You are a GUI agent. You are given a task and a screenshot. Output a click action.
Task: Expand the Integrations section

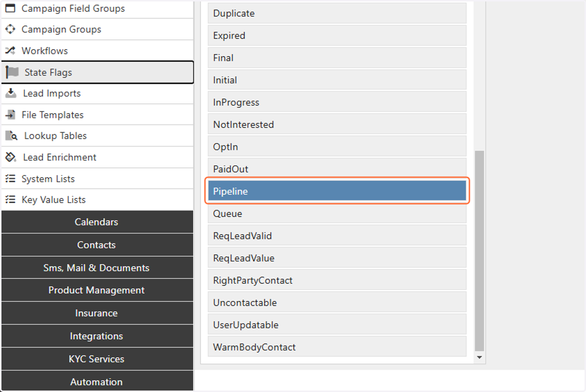[97, 336]
